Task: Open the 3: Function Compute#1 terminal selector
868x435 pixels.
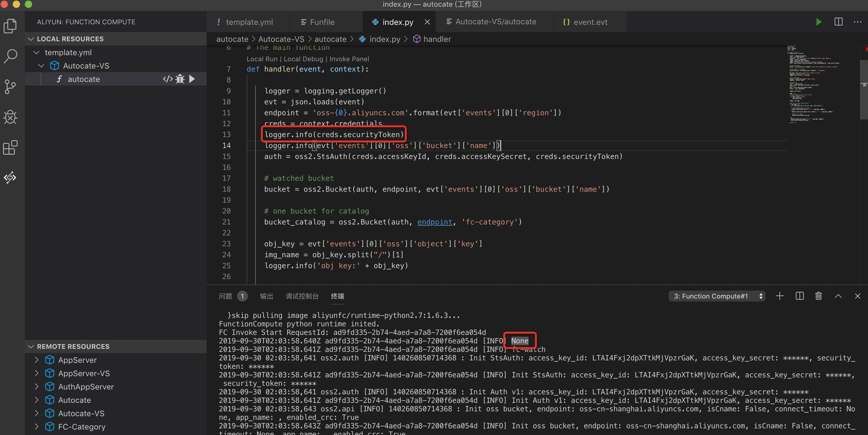Action: (x=716, y=296)
